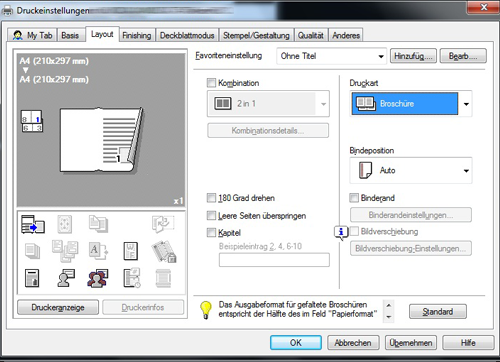Apply changes with Übernehmen
The height and width of the screenshot is (362, 500).
tap(411, 343)
